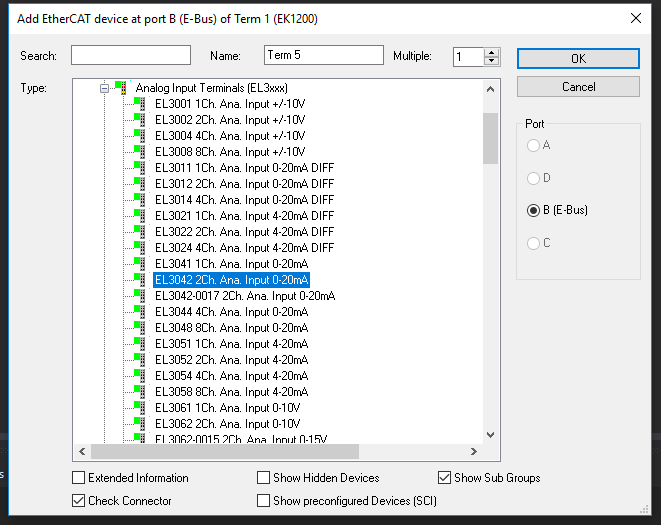Screen dimensions: 661x525
Task: Click the type list scroll-down arrow
Action: (x=490, y=434)
